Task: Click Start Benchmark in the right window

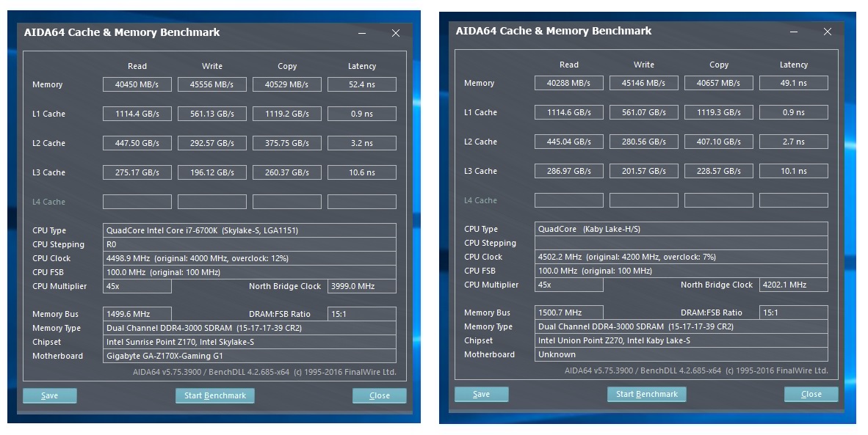Action: point(646,394)
